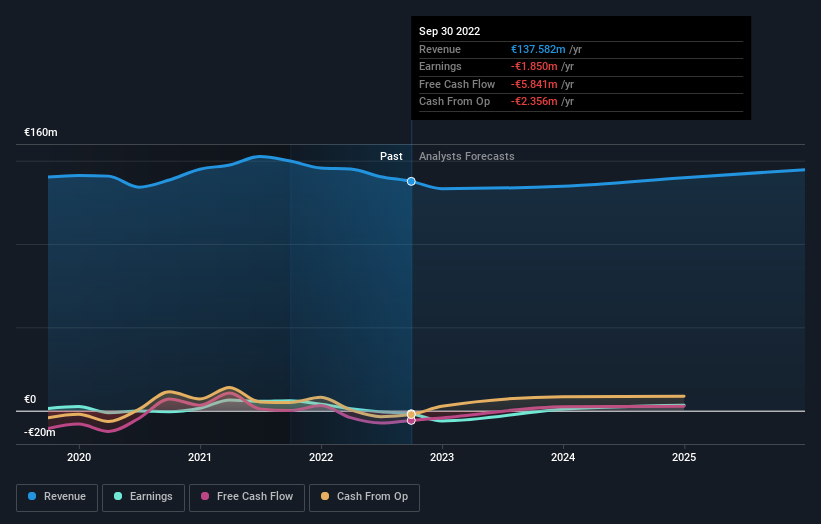This screenshot has width=821, height=524.
Task: Toggle the Cash From Op legend series
Action: click(364, 497)
